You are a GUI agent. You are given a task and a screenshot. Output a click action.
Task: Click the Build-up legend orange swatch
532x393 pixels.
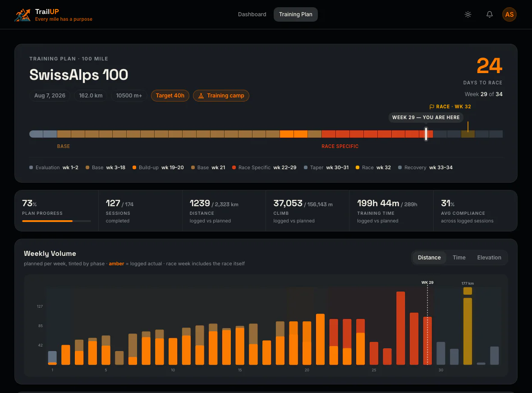click(134, 167)
